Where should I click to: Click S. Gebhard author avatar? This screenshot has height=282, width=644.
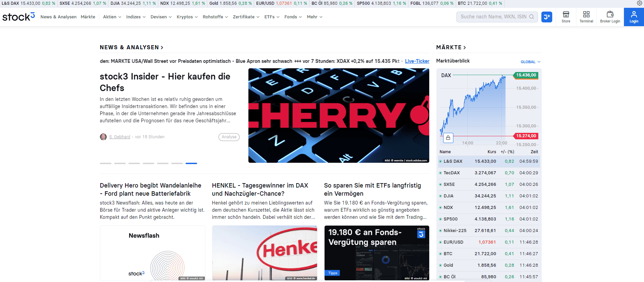pos(103,137)
